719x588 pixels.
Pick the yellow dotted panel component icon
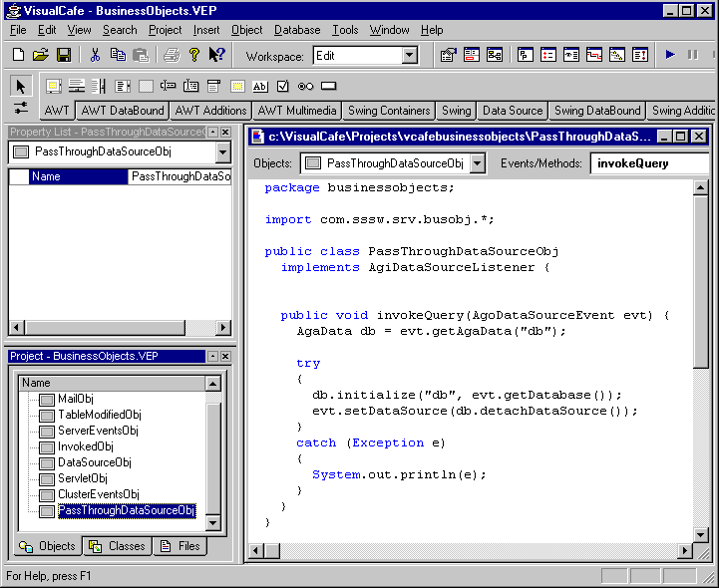coord(237,86)
